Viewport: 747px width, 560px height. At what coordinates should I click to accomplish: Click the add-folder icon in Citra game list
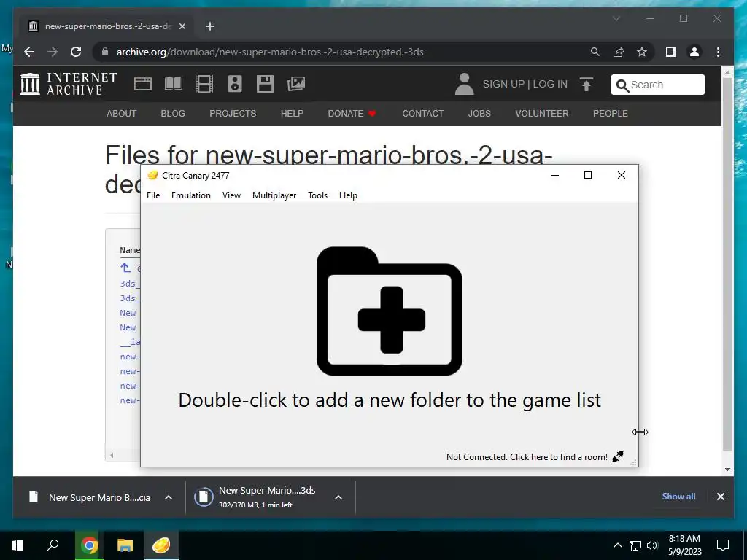(390, 311)
